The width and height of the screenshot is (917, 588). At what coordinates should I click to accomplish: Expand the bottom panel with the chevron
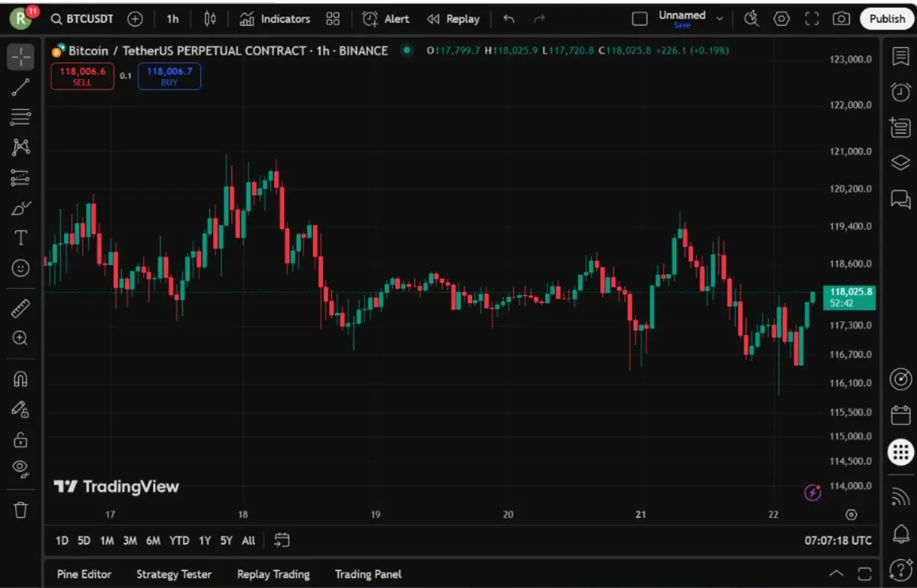coord(836,574)
